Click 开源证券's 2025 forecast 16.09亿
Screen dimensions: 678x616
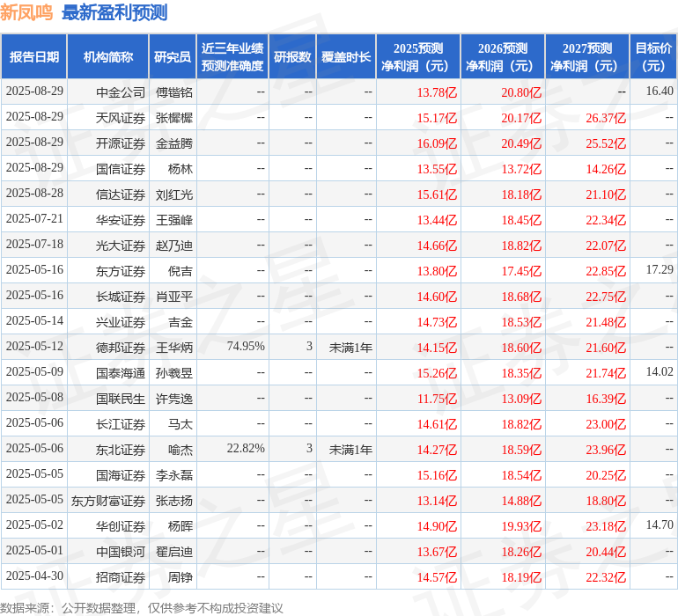point(437,143)
